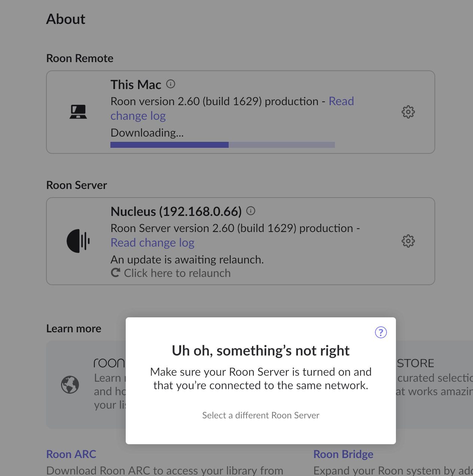The image size is (473, 476).
Task: Click the Nucleus info icon
Action: coord(251,211)
